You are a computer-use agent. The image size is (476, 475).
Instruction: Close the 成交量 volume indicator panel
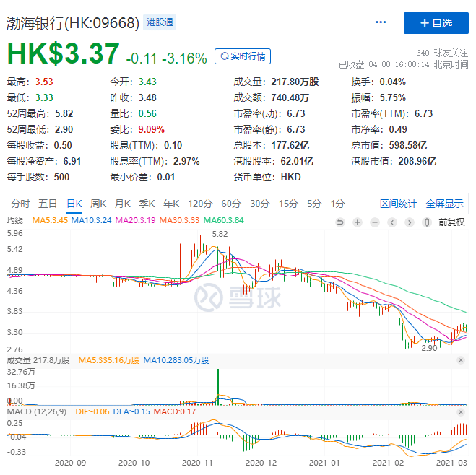[461, 360]
